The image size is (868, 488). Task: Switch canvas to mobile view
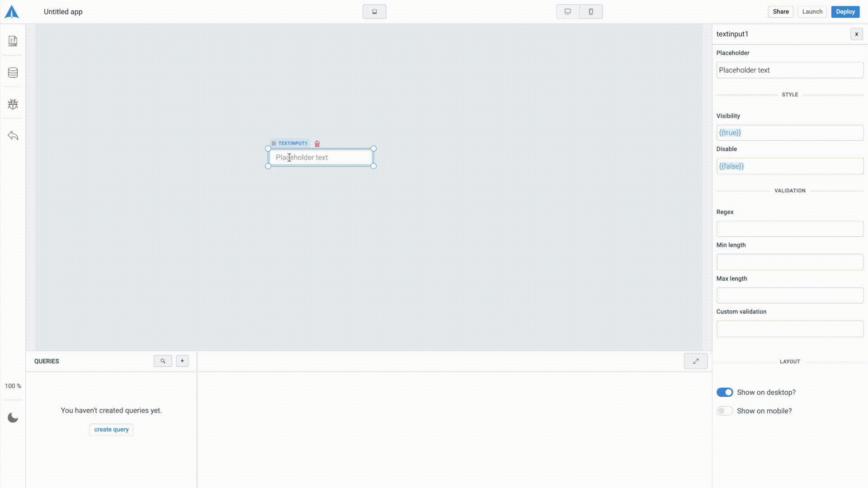pos(591,12)
